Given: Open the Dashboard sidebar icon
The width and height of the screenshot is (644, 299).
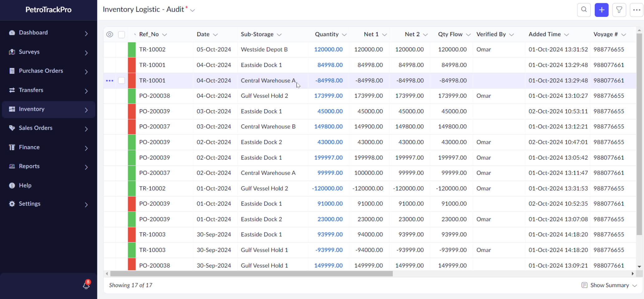Looking at the screenshot, I should click(12, 32).
